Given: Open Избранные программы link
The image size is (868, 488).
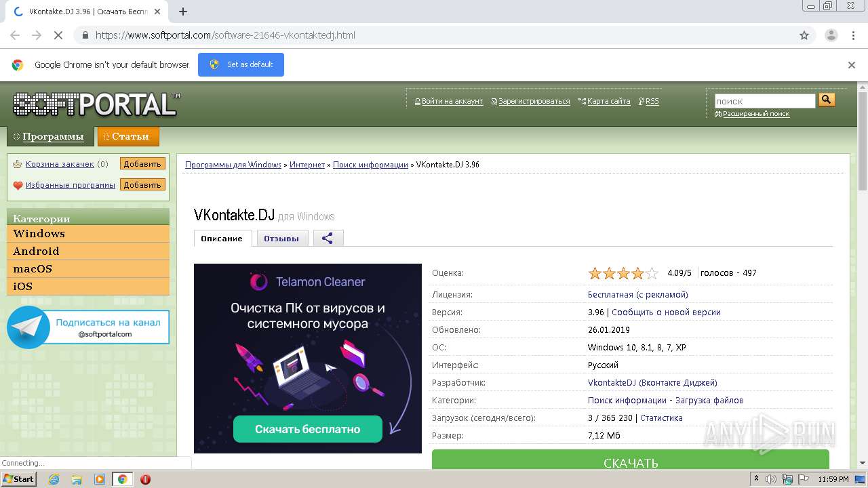Looking at the screenshot, I should [x=71, y=185].
